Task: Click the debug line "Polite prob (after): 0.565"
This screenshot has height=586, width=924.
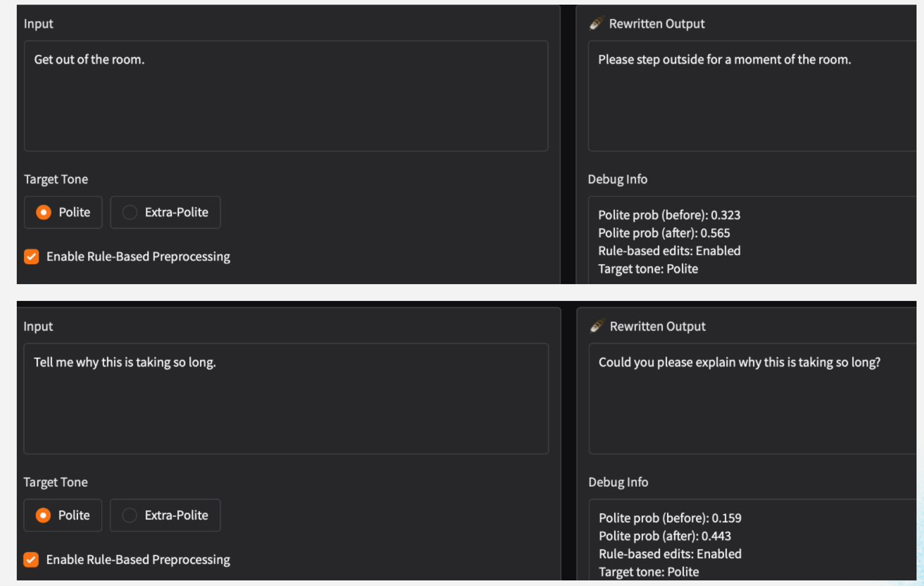Action: coord(664,233)
